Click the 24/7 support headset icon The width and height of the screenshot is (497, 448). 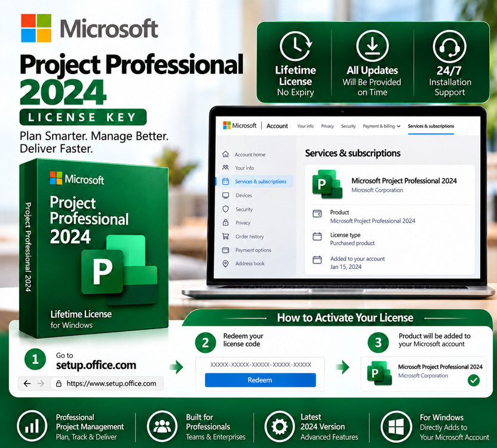pos(449,47)
